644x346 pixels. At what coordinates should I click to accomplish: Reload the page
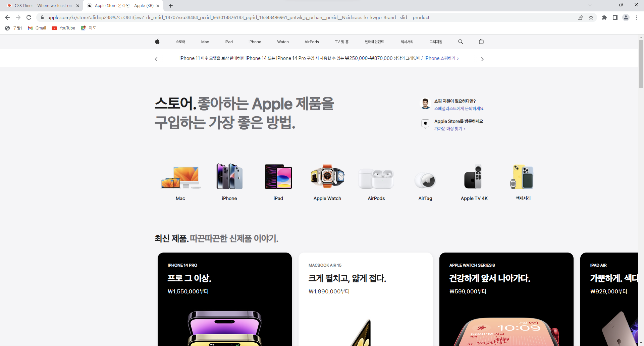point(29,17)
